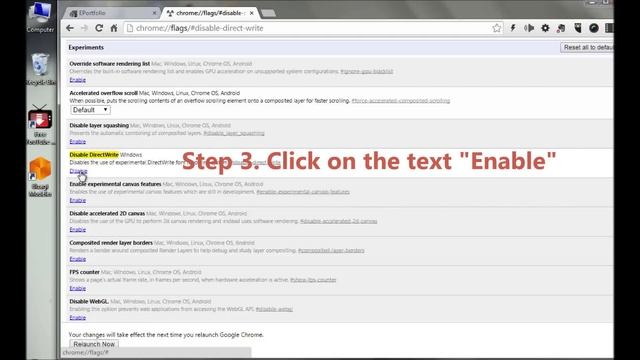
Task: Enable the Disable WebGL flag
Action: [78, 317]
